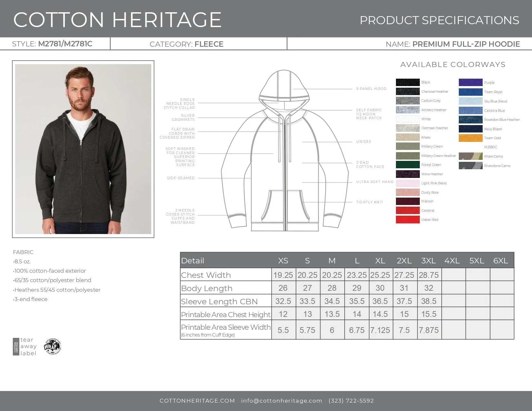Image resolution: width=532 pixels, height=411 pixels.
Task: Click the 3-END COTTON FACE callout
Action: pos(370,165)
